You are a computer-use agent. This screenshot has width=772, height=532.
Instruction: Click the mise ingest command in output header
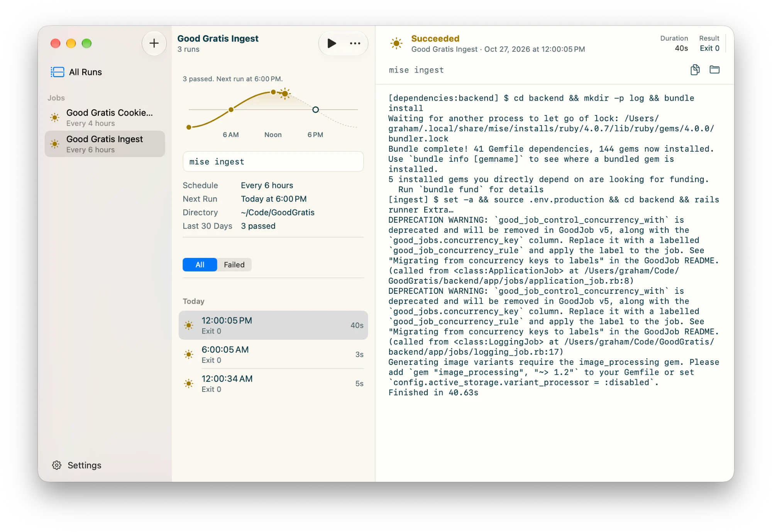[416, 70]
